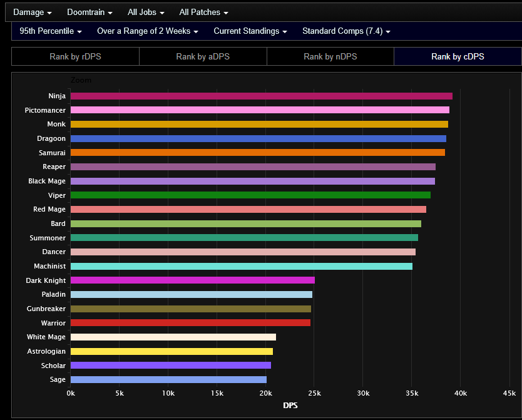Switch to Rank by aDPS tab
The image size is (522, 420).
tap(203, 56)
